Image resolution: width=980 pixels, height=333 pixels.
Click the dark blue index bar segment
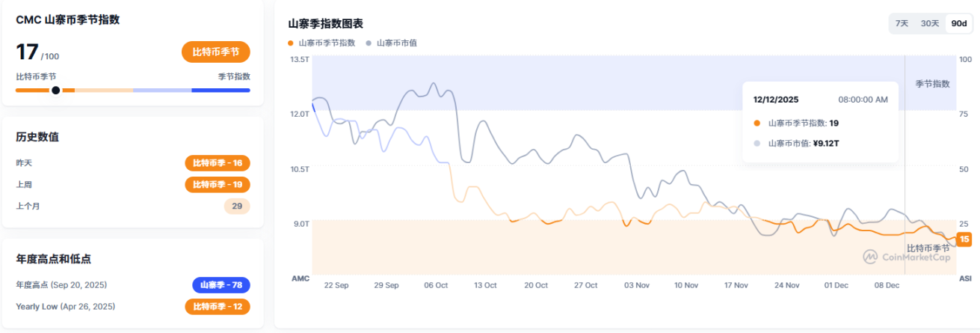(x=221, y=91)
